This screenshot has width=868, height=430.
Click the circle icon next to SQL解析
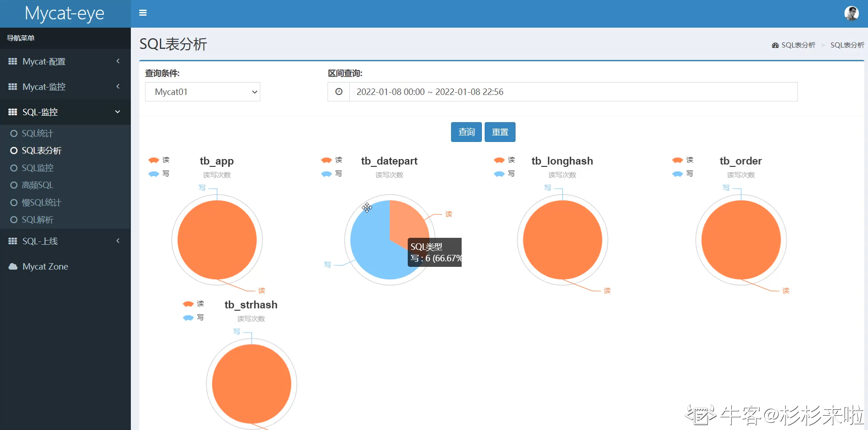coord(14,219)
